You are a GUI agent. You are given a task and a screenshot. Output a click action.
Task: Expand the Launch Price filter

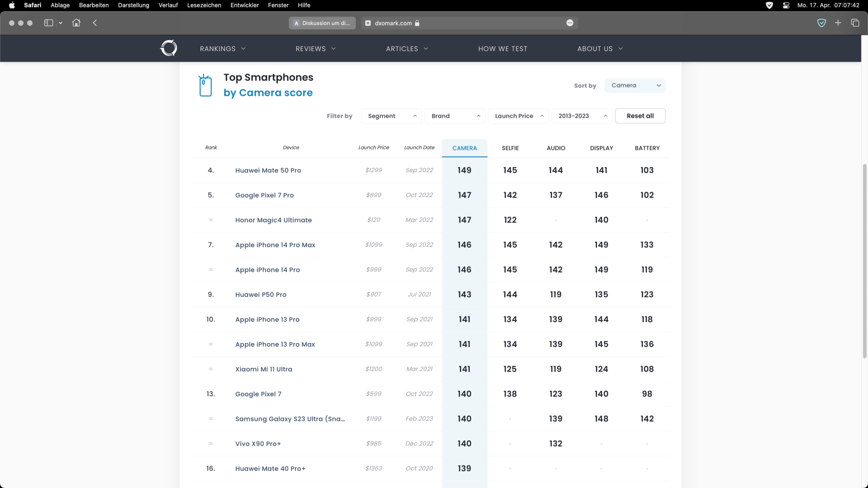pos(519,116)
